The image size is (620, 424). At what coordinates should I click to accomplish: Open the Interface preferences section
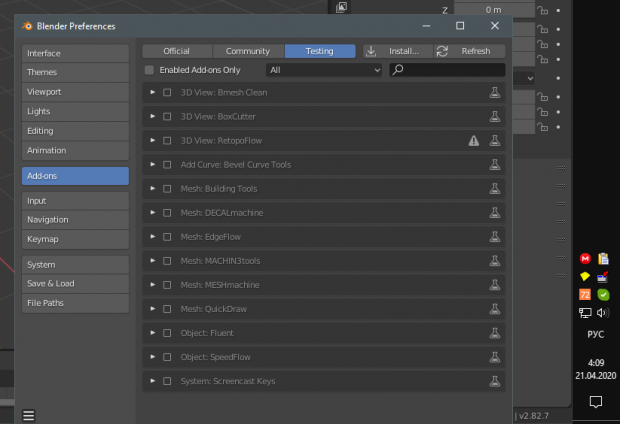click(x=75, y=53)
